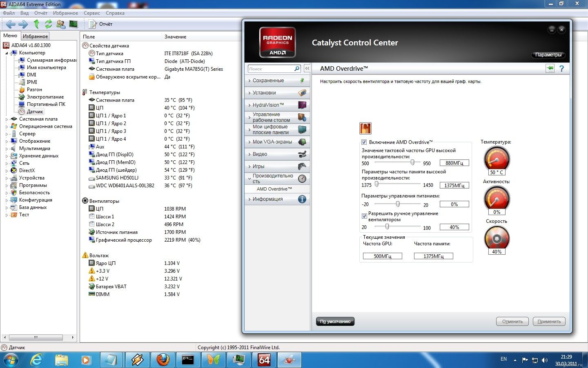Open the Файл menu
The image size is (588, 368).
click(x=9, y=13)
